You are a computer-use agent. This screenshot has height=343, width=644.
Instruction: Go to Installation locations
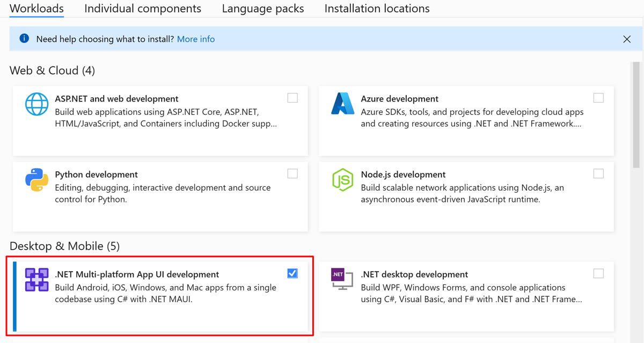[x=376, y=9]
